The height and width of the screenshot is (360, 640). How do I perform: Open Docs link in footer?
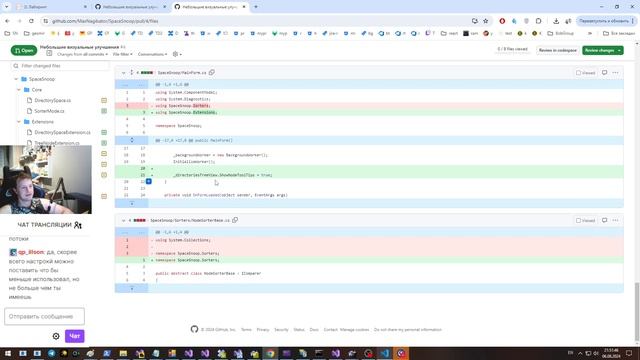point(314,329)
